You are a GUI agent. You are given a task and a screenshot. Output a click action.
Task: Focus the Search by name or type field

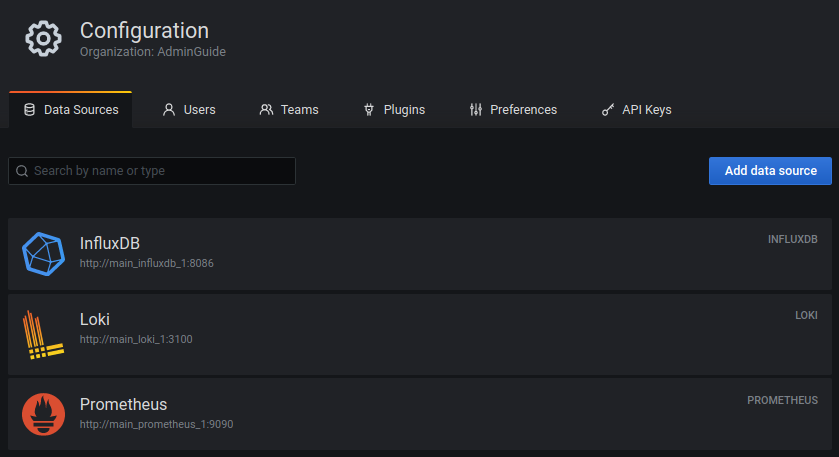point(160,171)
